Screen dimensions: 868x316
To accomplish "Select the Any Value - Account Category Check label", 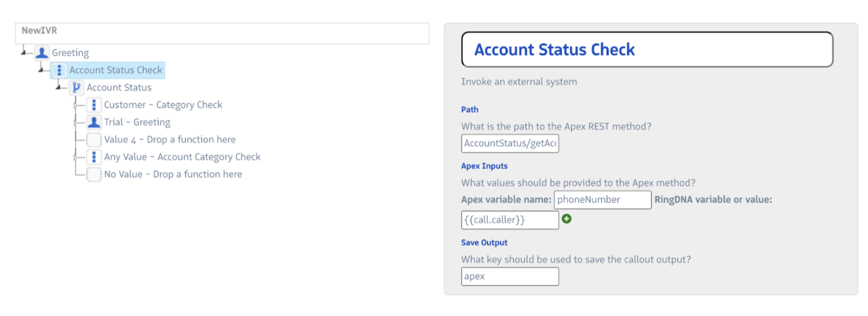I will click(x=182, y=157).
